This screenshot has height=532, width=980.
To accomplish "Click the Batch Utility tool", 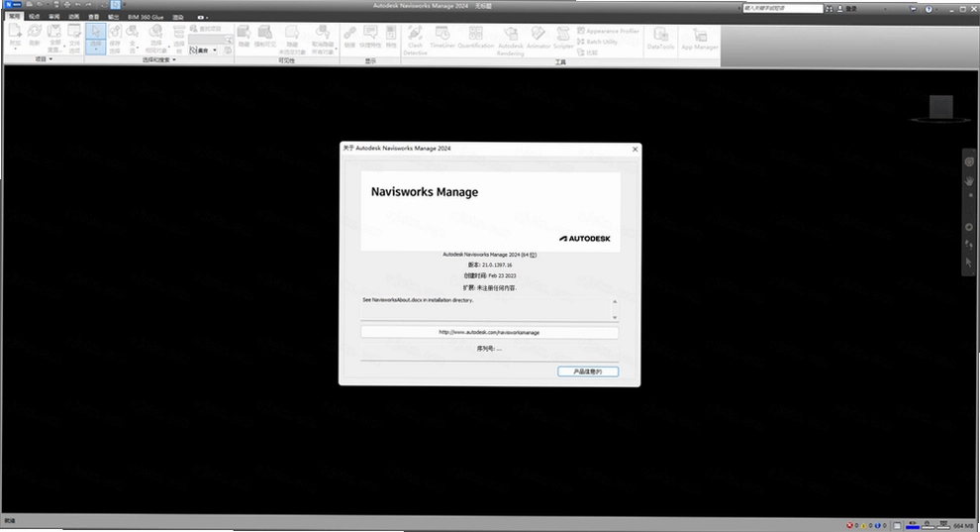I will [x=598, y=42].
